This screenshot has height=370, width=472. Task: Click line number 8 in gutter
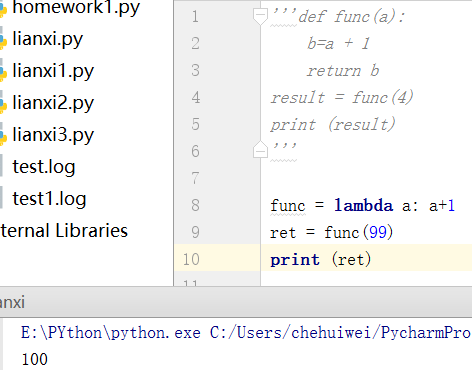point(195,205)
